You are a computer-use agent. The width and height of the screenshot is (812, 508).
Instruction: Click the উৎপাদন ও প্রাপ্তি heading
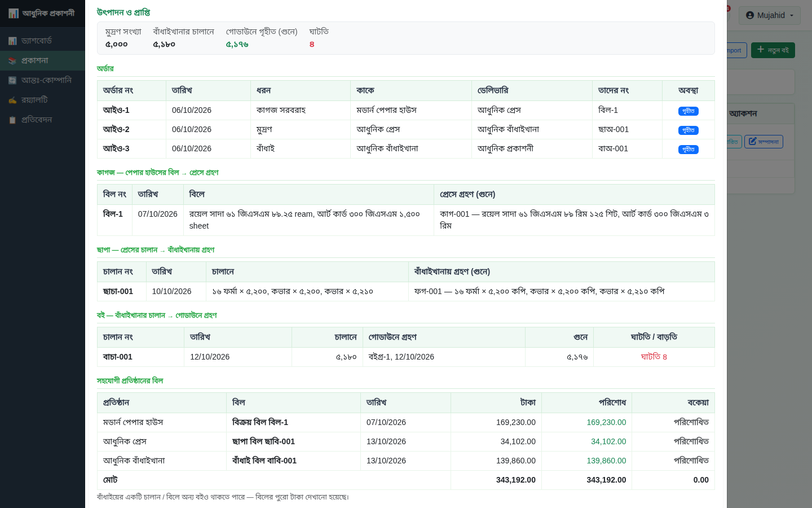click(x=123, y=12)
